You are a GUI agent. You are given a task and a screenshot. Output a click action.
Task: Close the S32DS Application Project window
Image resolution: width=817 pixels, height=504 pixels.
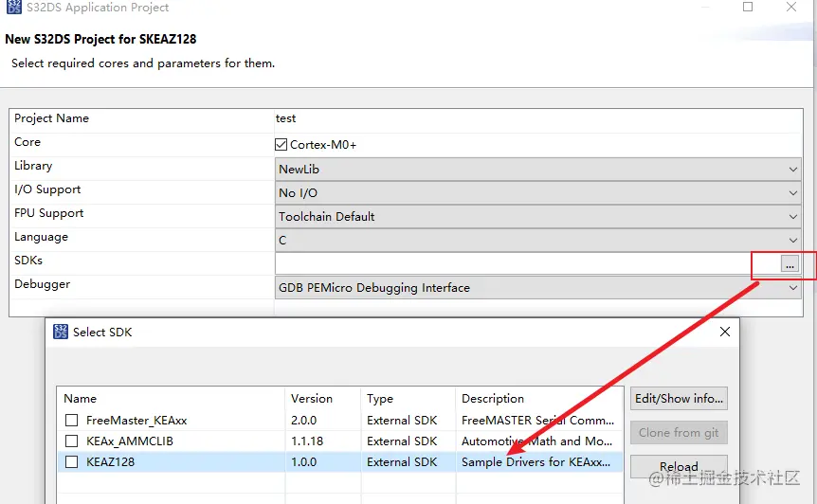(x=791, y=7)
